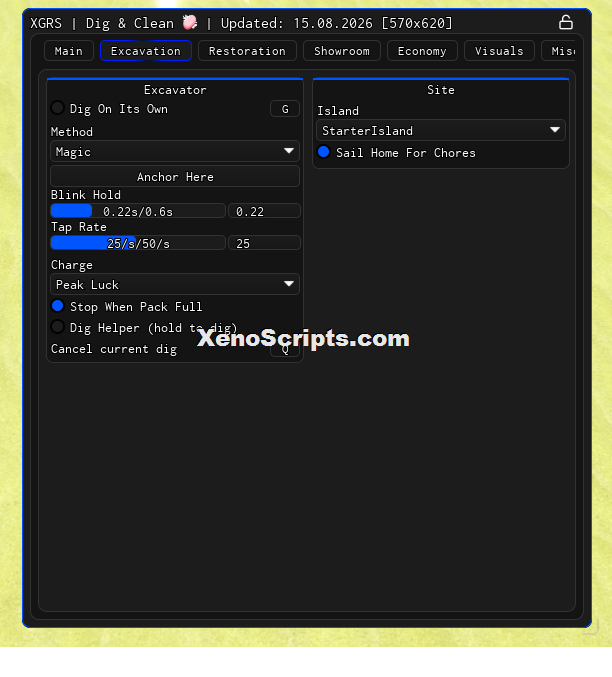Click the Tap Rate value field 25

(264, 243)
